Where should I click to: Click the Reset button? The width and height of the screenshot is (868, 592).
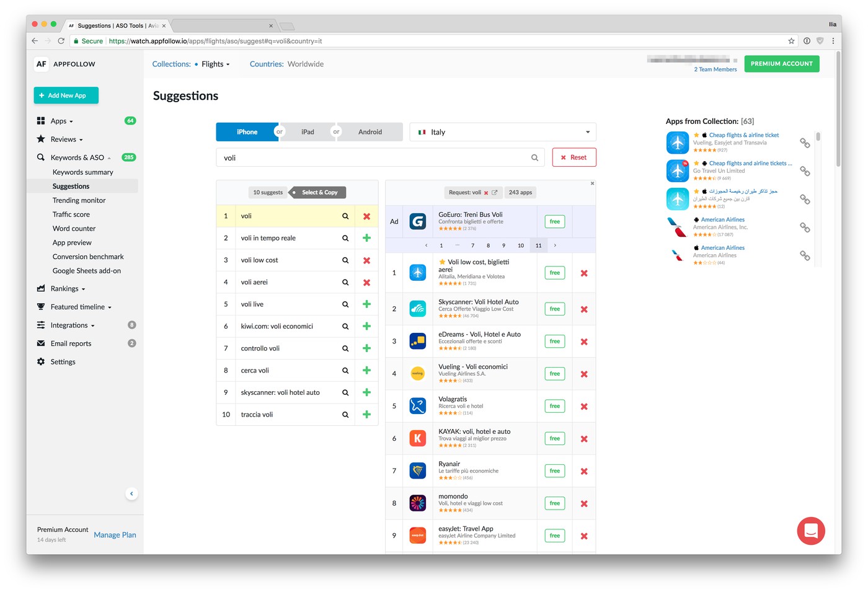coord(573,157)
